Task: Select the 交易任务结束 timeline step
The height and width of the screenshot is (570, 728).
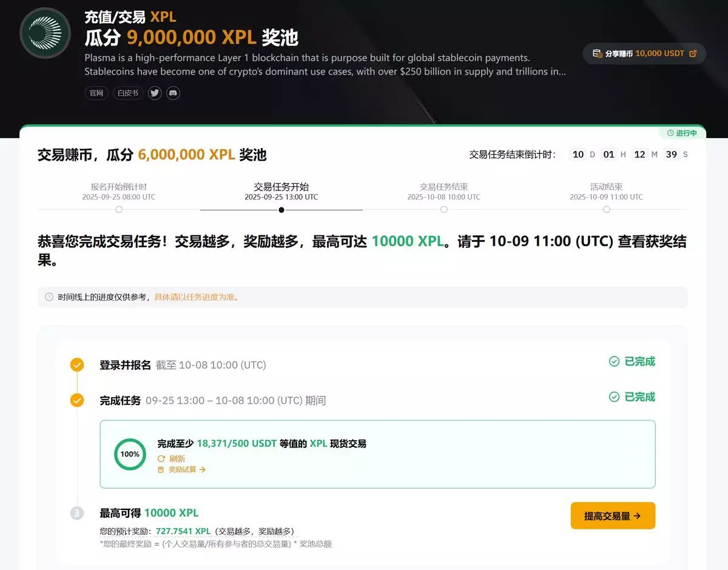Action: pos(444,209)
